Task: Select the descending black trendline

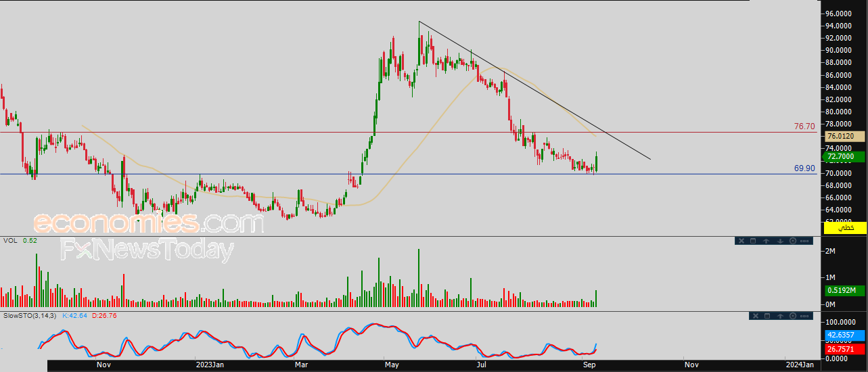Action: click(x=534, y=91)
